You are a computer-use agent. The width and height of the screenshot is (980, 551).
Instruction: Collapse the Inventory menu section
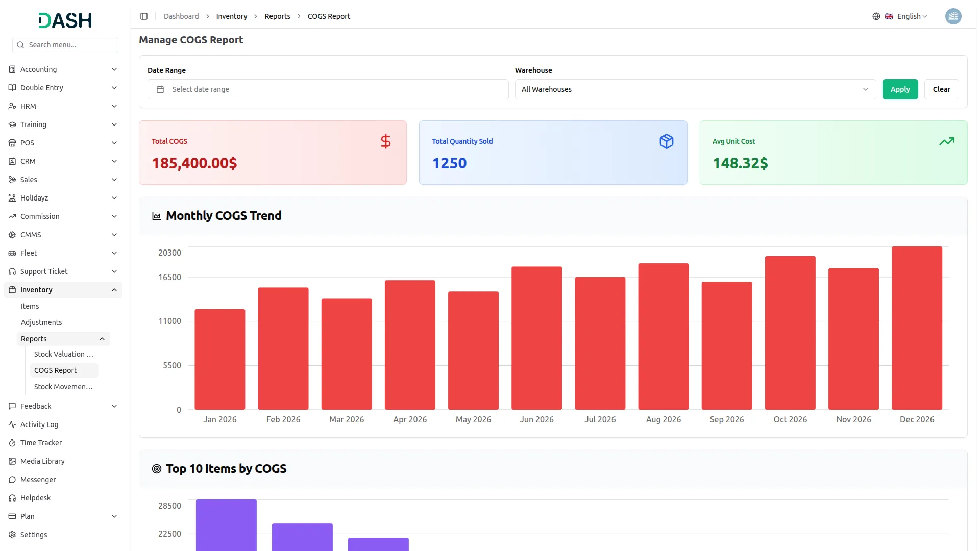click(114, 290)
